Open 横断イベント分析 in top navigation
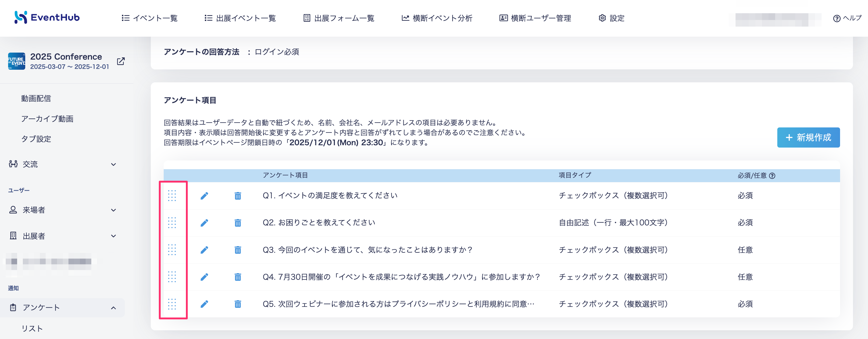 click(x=437, y=18)
